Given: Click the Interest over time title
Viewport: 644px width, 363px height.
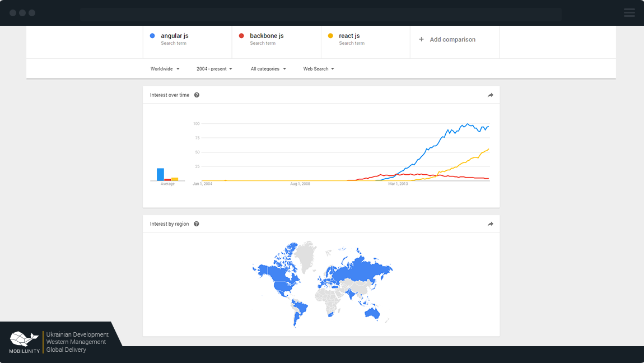Looking at the screenshot, I should [170, 95].
